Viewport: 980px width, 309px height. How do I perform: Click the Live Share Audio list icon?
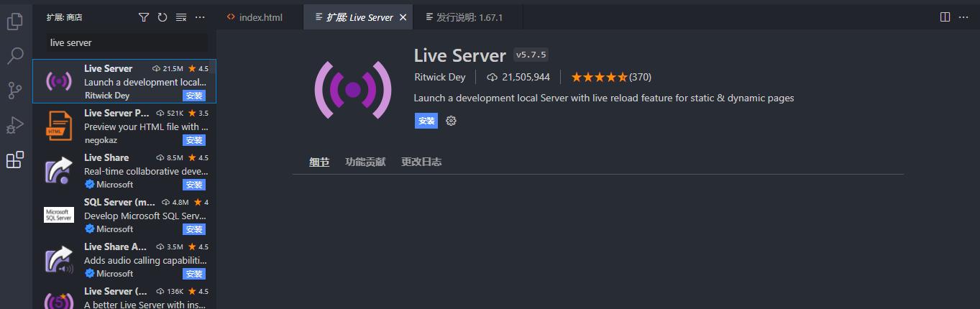pos(59,259)
